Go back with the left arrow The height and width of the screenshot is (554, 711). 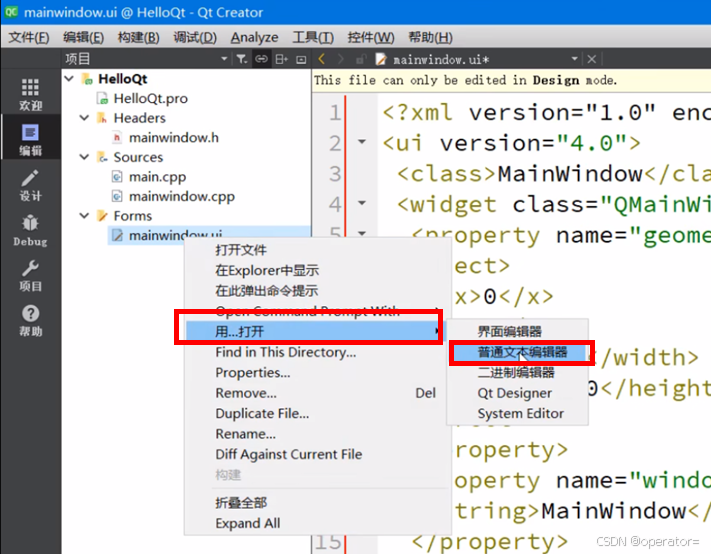pyautogui.click(x=321, y=59)
